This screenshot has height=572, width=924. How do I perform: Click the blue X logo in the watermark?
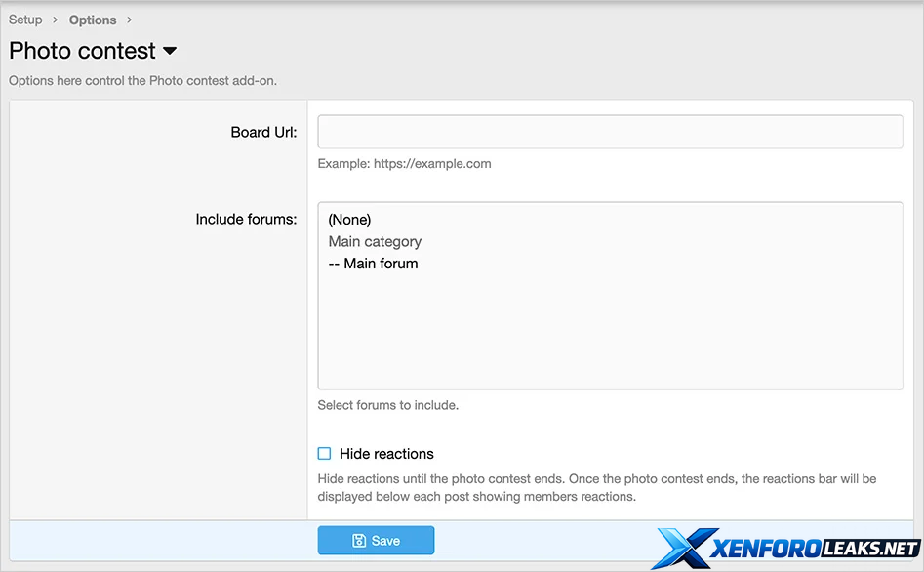click(x=685, y=548)
